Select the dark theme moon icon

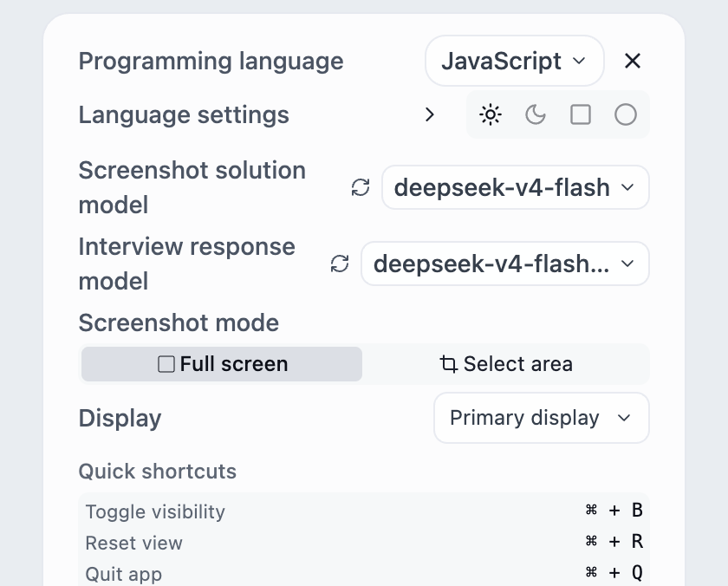click(536, 114)
